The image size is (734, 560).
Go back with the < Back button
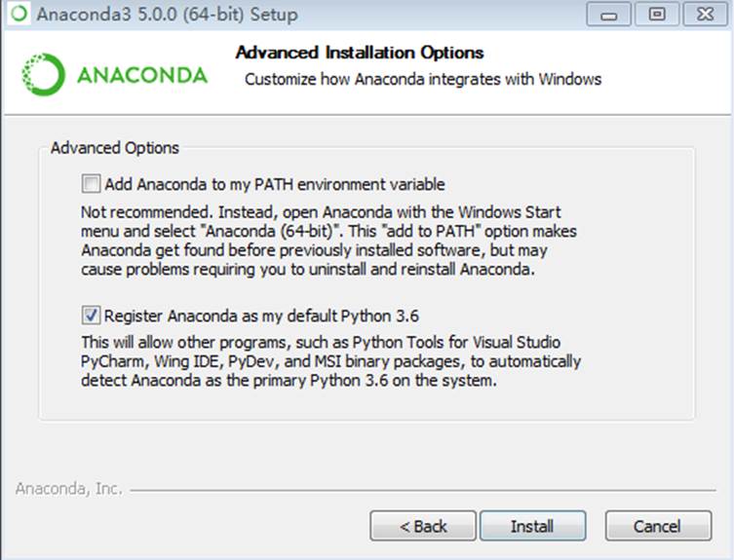[x=423, y=526]
